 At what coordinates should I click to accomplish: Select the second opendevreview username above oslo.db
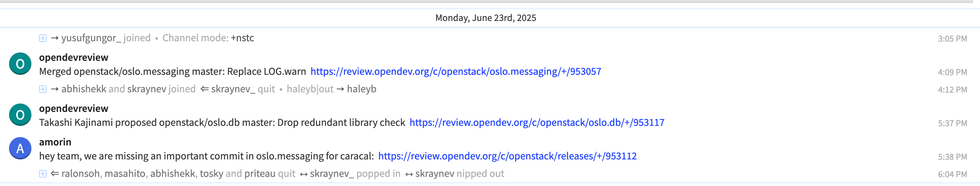(x=74, y=109)
